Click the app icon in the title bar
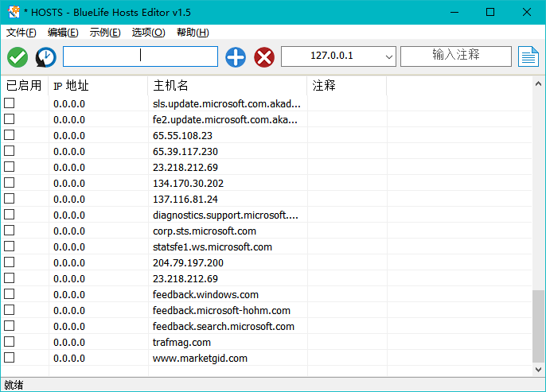The image size is (546, 392). 14,12
